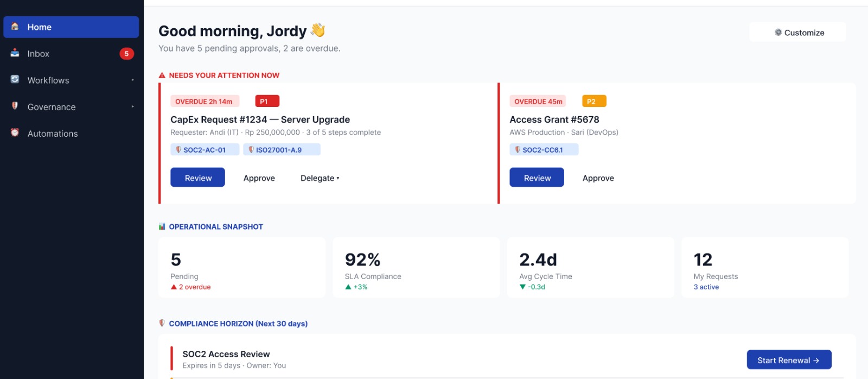Click the shield icon beside Compliance Horizon
The image size is (868, 379).
pyautogui.click(x=162, y=323)
